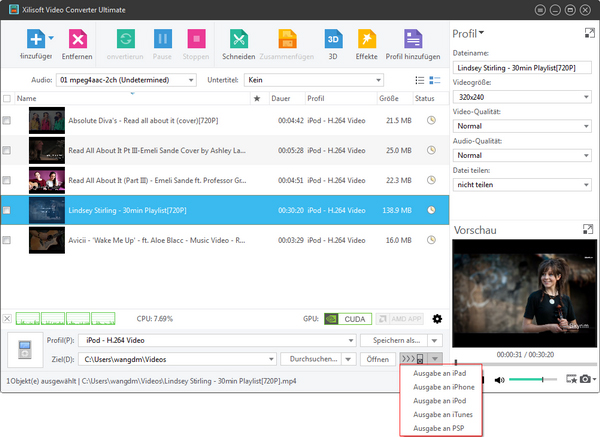
Task: Toggle AMD APP acceleration
Action: click(x=400, y=319)
